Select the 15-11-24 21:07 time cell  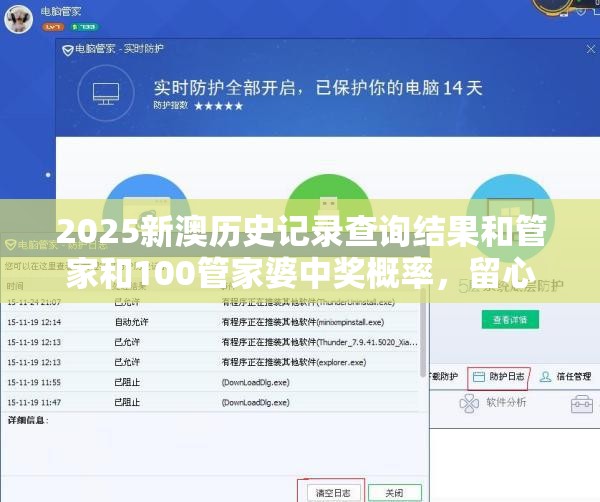(34, 302)
